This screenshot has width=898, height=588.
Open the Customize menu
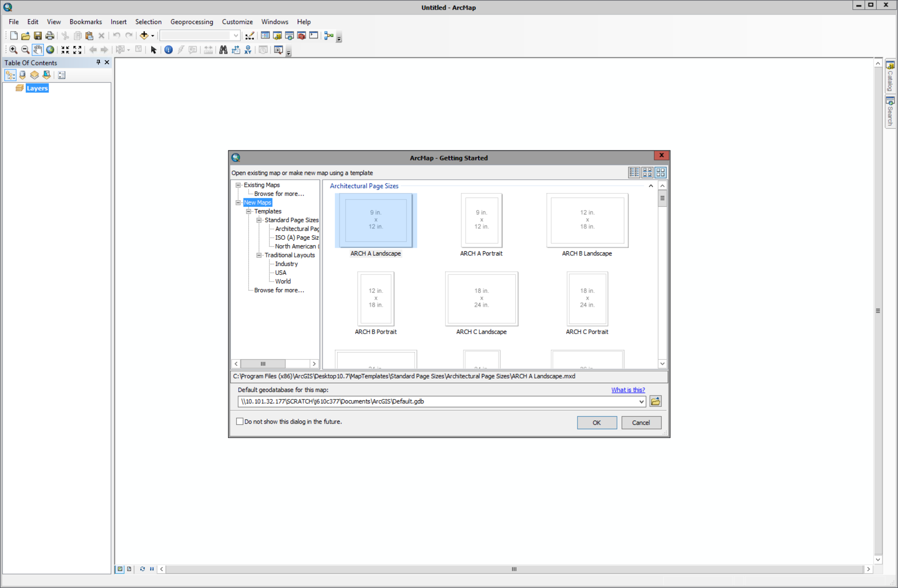click(x=237, y=21)
